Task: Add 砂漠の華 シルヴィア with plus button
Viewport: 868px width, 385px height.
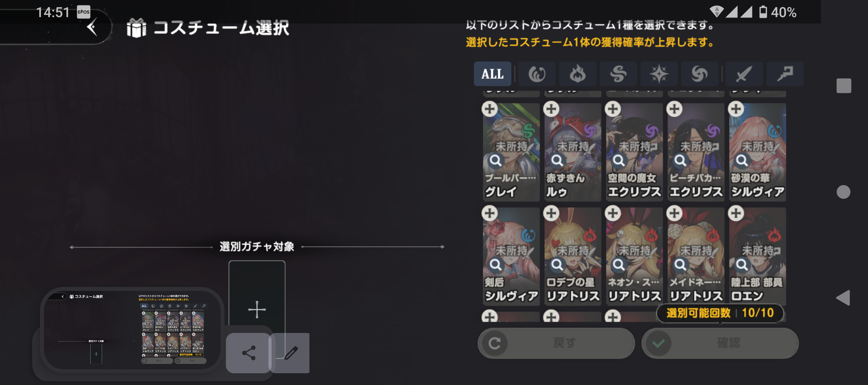Action: 736,109
